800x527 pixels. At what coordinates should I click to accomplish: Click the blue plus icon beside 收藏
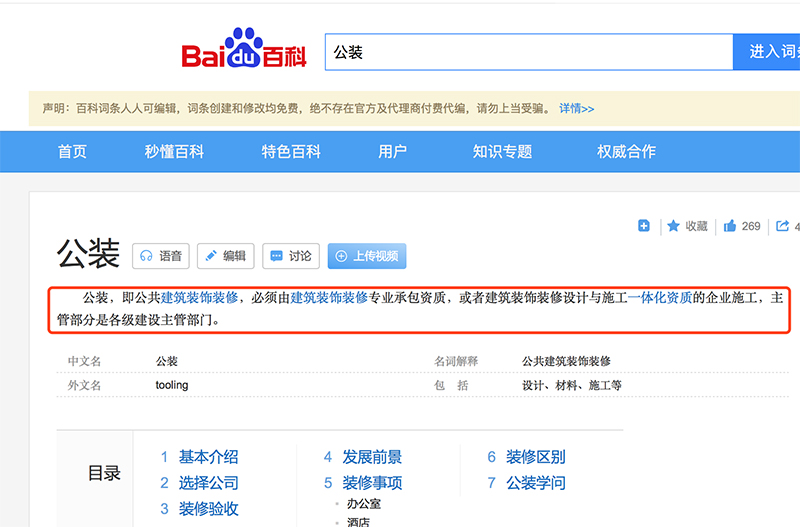(644, 226)
